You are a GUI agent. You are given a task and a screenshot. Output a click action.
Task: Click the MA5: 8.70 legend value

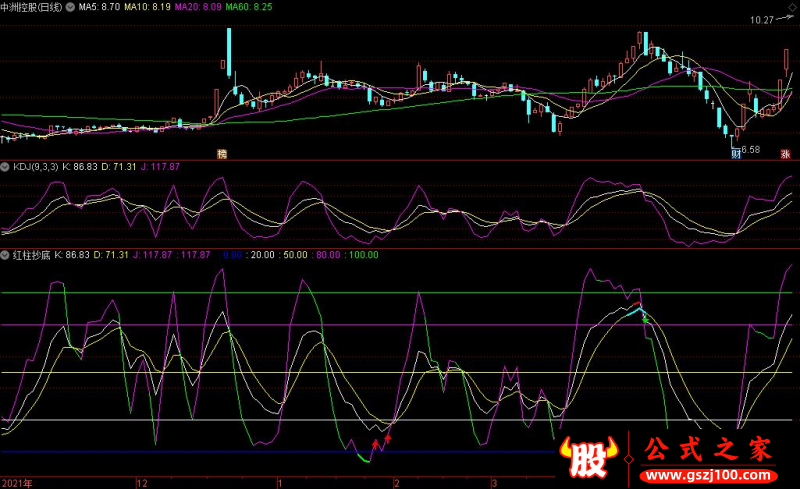(x=99, y=7)
